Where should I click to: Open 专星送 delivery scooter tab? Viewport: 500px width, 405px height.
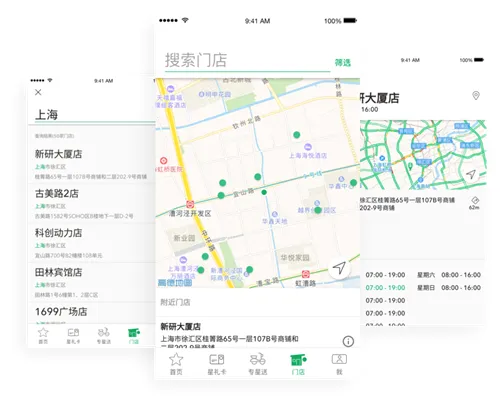click(x=258, y=364)
